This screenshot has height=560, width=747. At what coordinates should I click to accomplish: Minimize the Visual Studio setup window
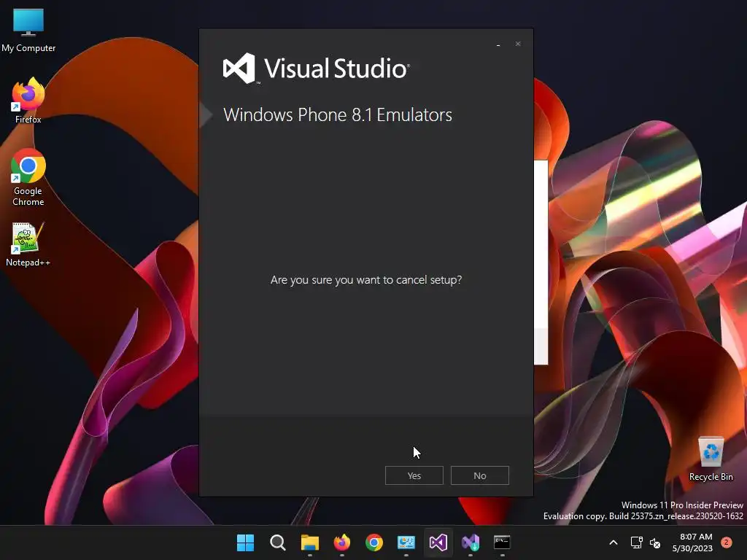(x=498, y=44)
